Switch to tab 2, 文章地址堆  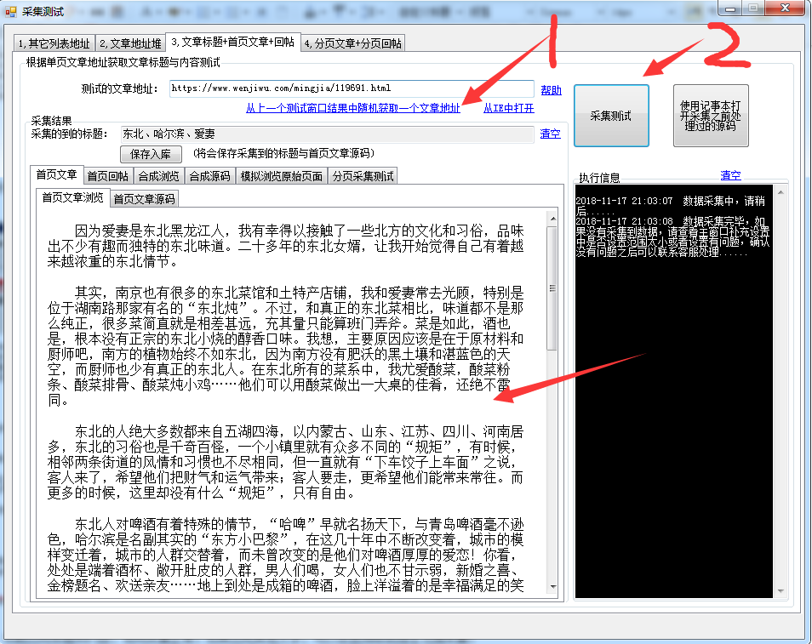pos(130,43)
